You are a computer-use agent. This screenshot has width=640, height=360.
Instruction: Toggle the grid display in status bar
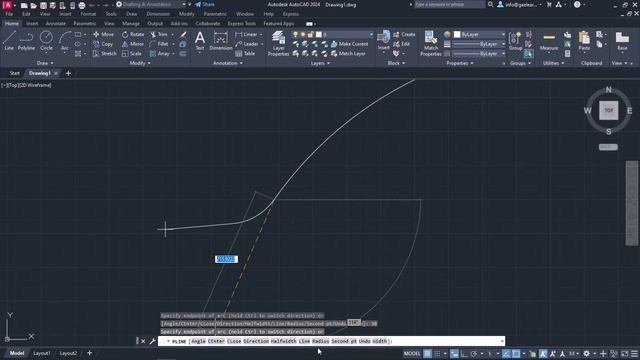click(x=427, y=353)
